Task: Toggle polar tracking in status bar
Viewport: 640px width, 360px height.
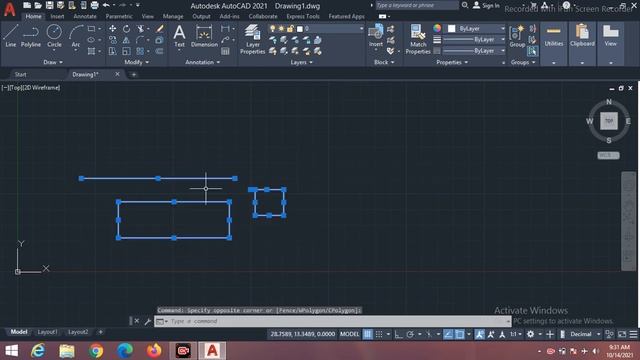Action: tap(410, 334)
